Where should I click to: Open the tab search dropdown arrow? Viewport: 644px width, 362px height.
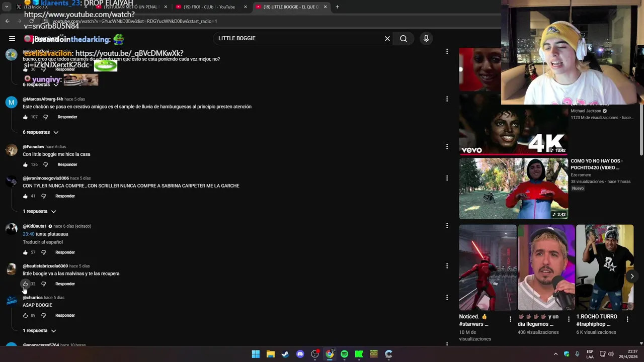(7, 7)
